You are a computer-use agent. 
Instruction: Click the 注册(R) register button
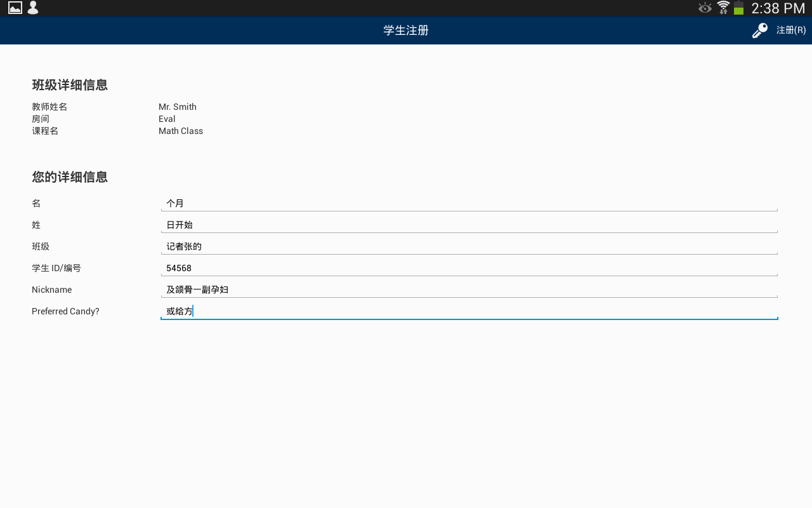(791, 30)
